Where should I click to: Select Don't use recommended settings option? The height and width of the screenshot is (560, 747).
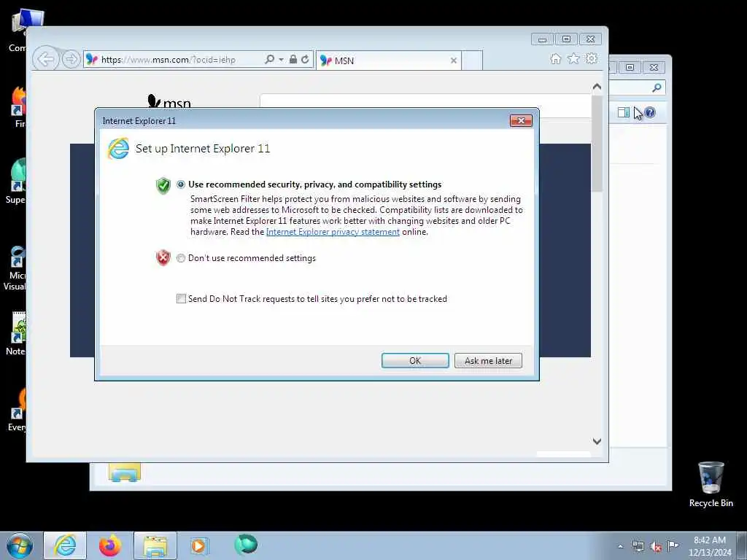tap(181, 258)
